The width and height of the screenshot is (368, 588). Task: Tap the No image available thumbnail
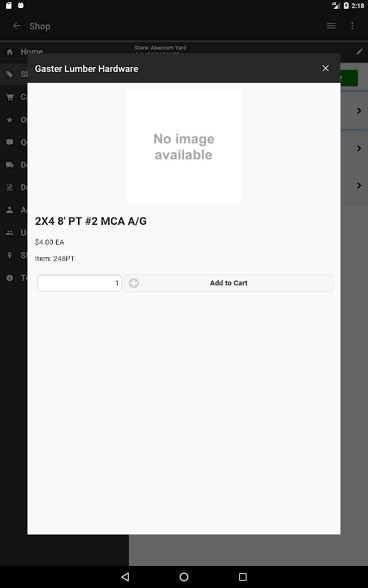(x=183, y=147)
